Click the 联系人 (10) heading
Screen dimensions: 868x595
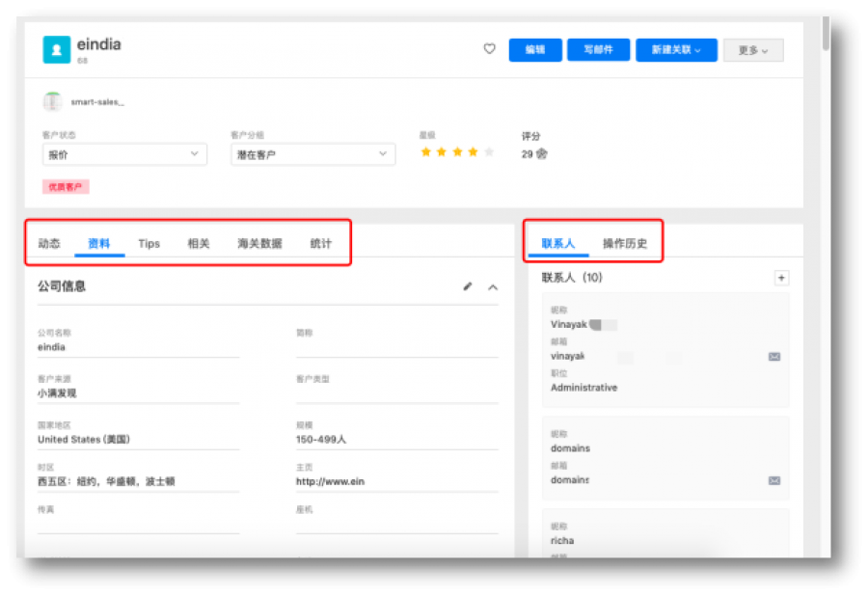click(x=572, y=278)
